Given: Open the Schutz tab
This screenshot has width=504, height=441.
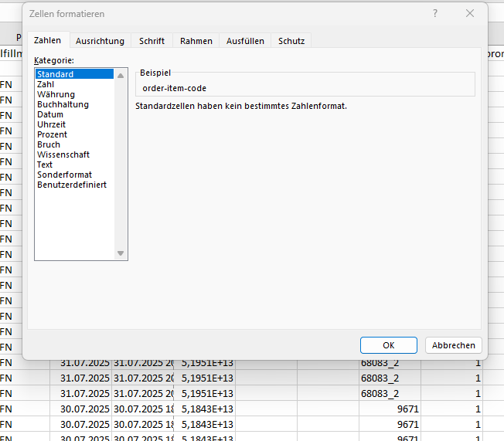Looking at the screenshot, I should click(291, 41).
